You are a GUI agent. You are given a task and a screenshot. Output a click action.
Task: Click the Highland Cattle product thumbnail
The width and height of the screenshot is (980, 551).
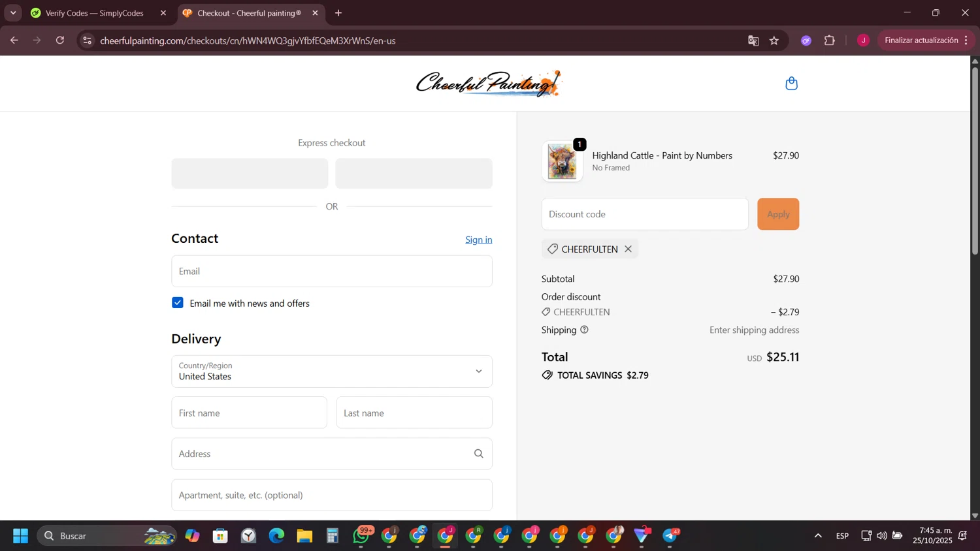pyautogui.click(x=562, y=161)
